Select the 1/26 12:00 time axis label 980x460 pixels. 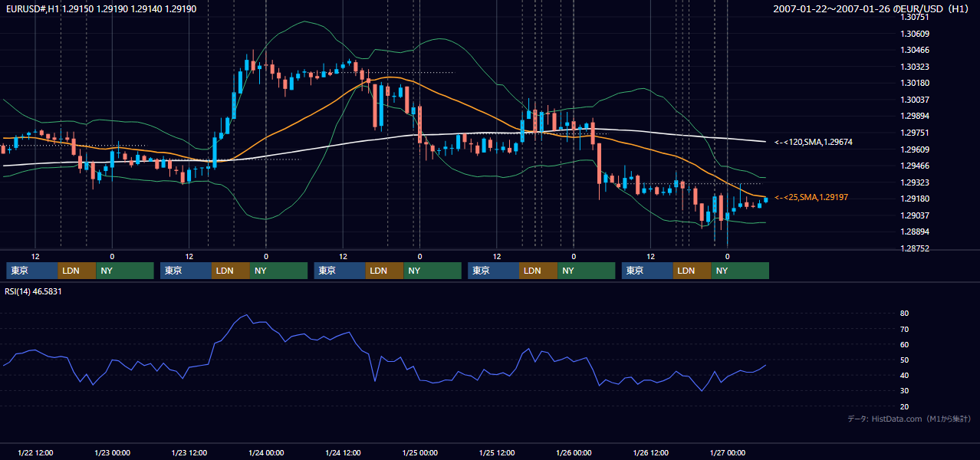point(650,452)
